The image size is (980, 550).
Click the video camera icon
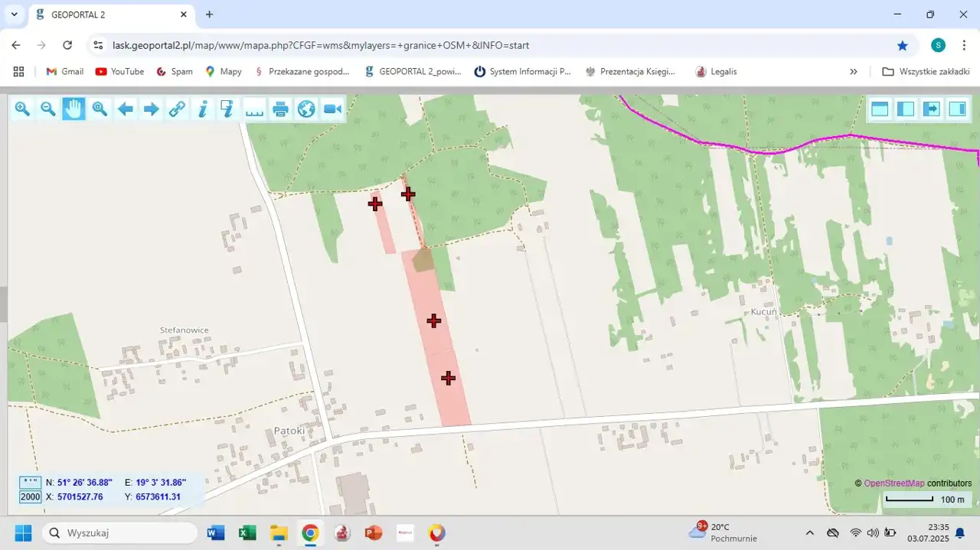click(332, 109)
